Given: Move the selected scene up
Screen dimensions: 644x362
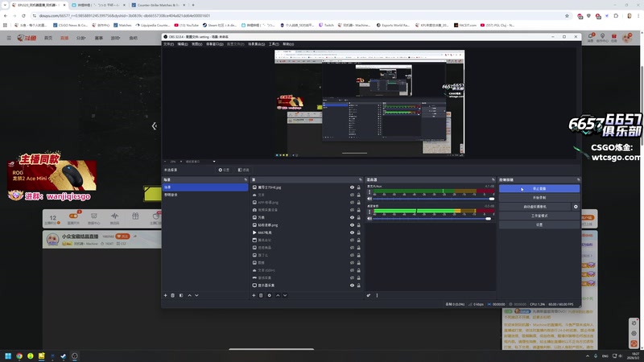Looking at the screenshot, I should (189, 295).
